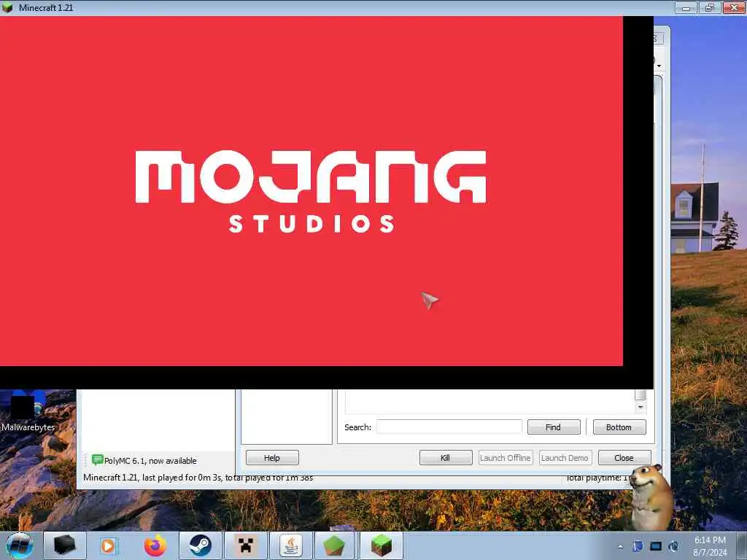Jump to log Bottom button
The image size is (747, 560).
click(x=619, y=427)
